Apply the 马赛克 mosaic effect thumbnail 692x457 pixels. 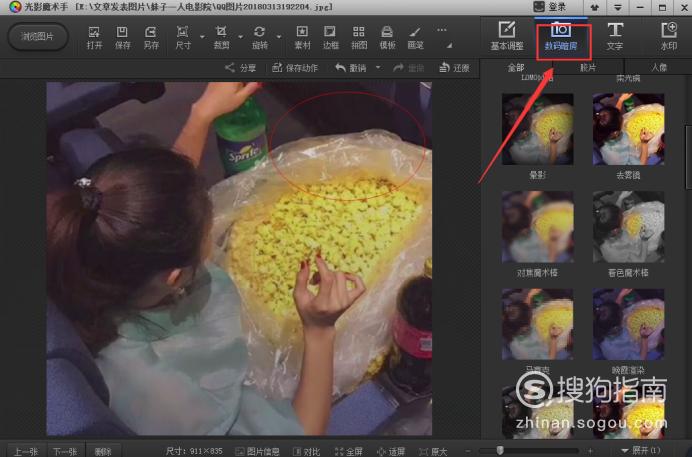tap(538, 324)
